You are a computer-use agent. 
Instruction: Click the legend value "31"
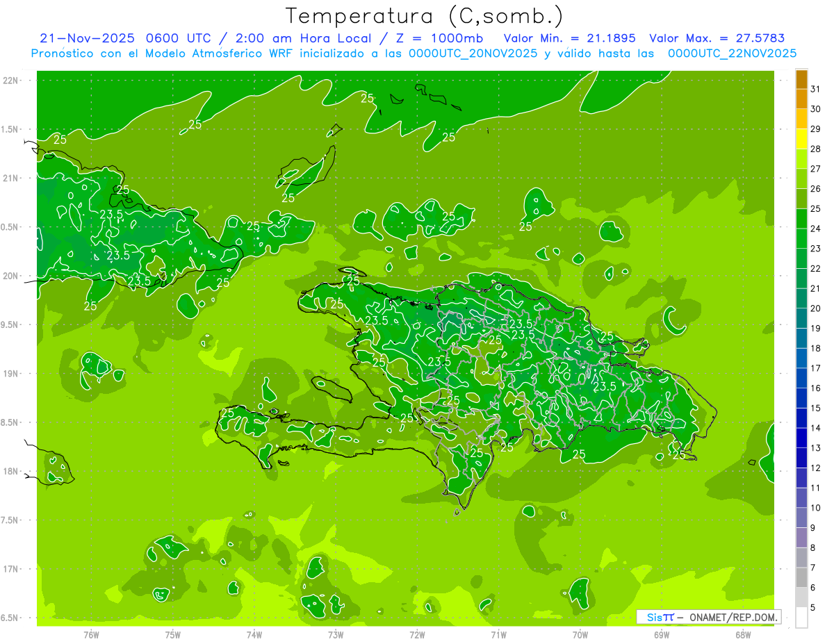point(816,89)
